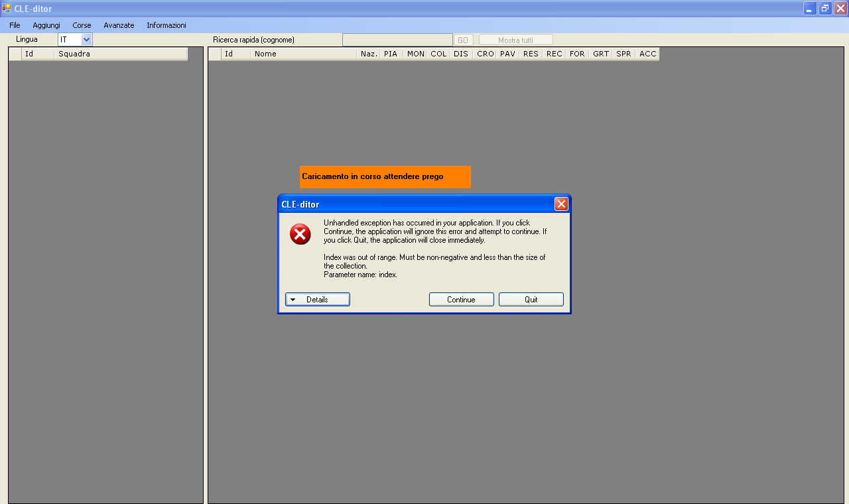The image size is (849, 504).
Task: Click the Ricerca rapida search field
Action: (x=397, y=40)
